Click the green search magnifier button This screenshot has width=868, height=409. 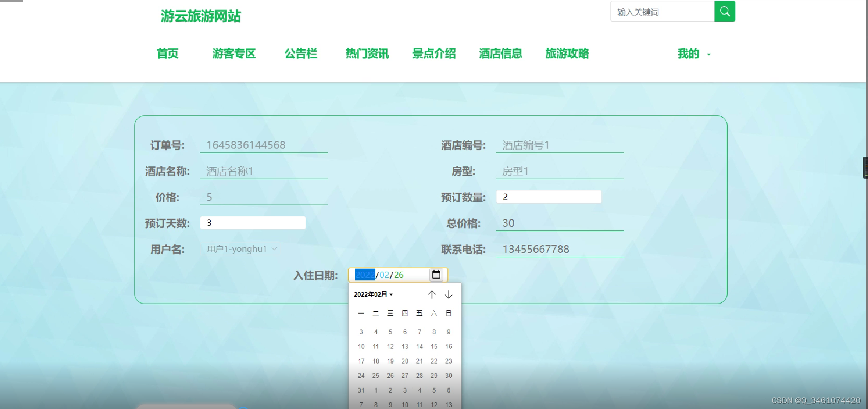point(724,11)
